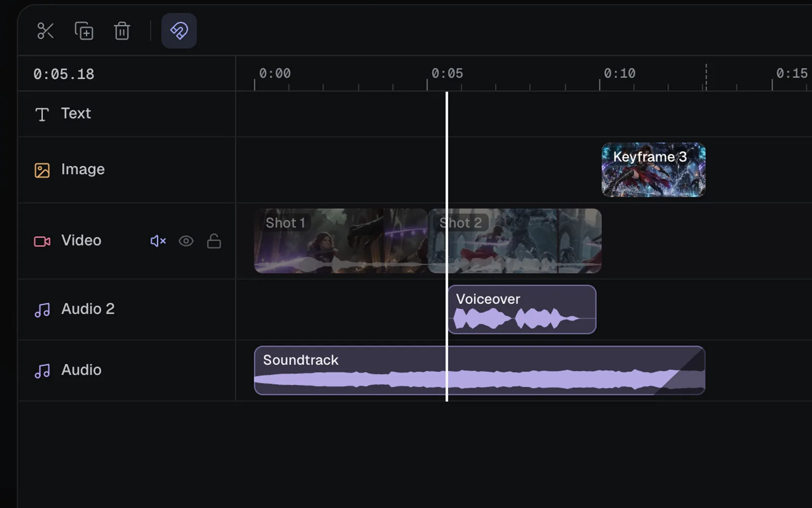
Task: Click the white playhead line
Action: point(447,246)
